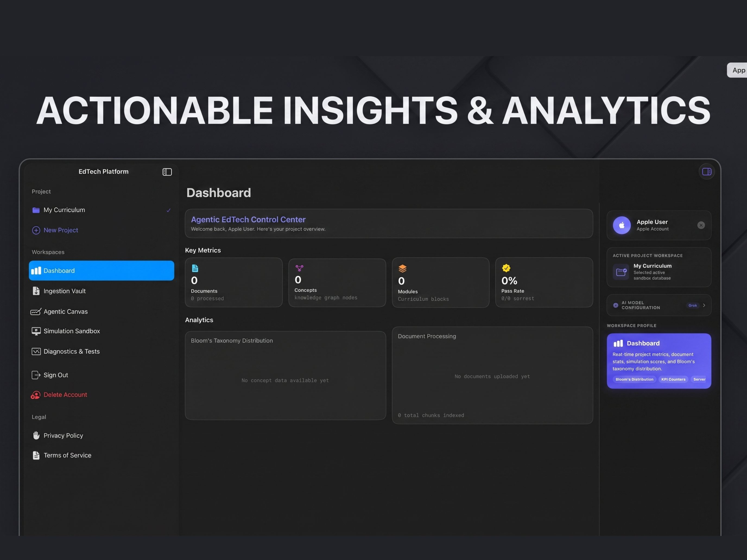The image size is (747, 560).
Task: Click the Documents metric file icon
Action: (195, 268)
